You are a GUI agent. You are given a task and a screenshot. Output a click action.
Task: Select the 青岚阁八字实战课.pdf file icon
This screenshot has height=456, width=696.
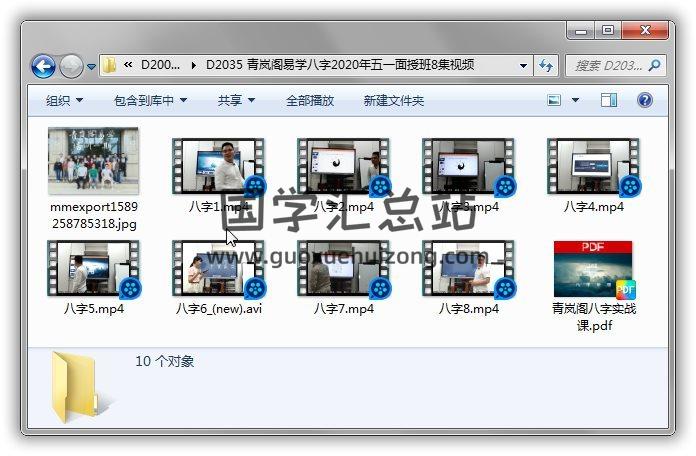click(x=593, y=270)
